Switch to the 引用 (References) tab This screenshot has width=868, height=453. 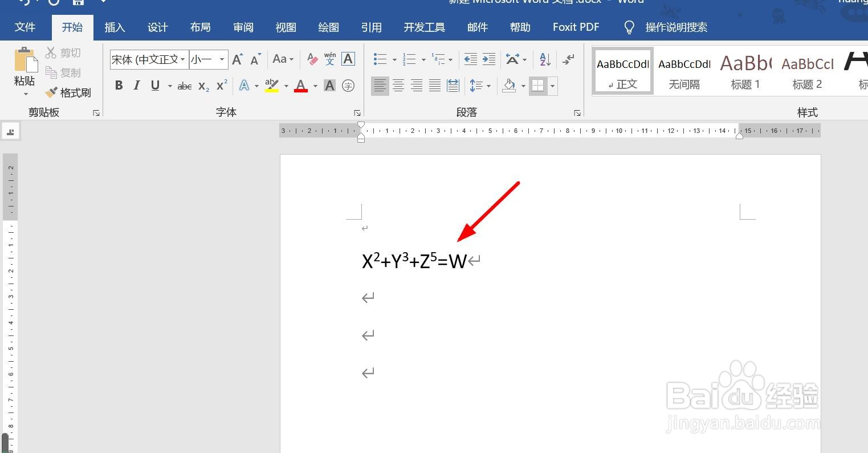tap(371, 27)
